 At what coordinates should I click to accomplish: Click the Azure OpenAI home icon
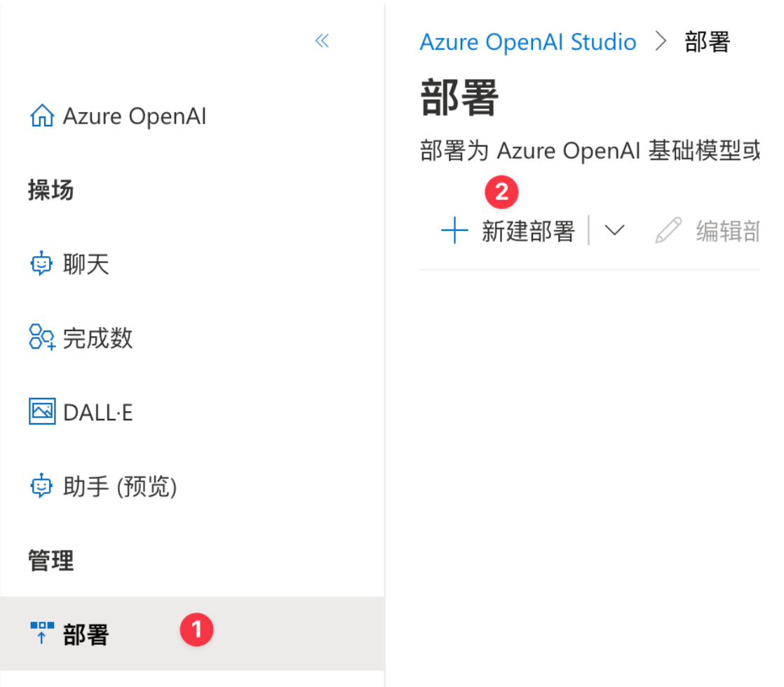(x=42, y=116)
